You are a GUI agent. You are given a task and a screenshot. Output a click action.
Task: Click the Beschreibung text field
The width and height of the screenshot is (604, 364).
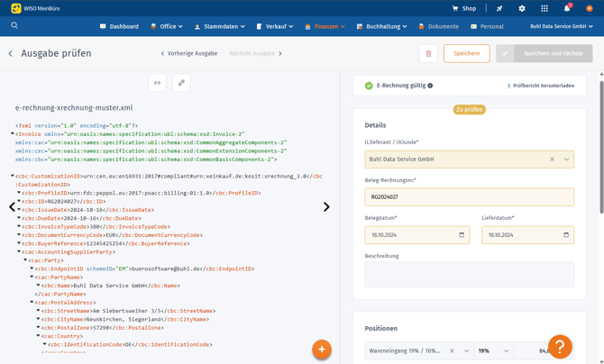469,274
